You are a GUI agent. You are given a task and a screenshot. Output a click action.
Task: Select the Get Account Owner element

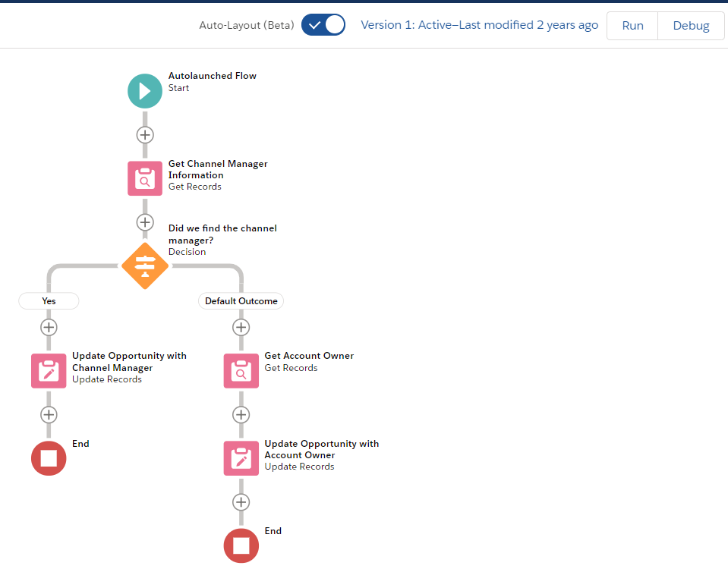(x=241, y=370)
